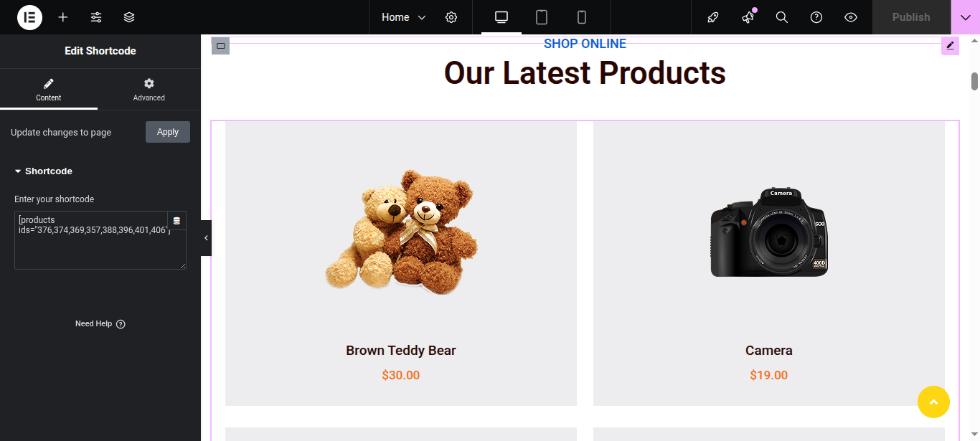Viewport: 980px width, 441px height.
Task: Expand Publish options arrow
Action: (x=966, y=17)
